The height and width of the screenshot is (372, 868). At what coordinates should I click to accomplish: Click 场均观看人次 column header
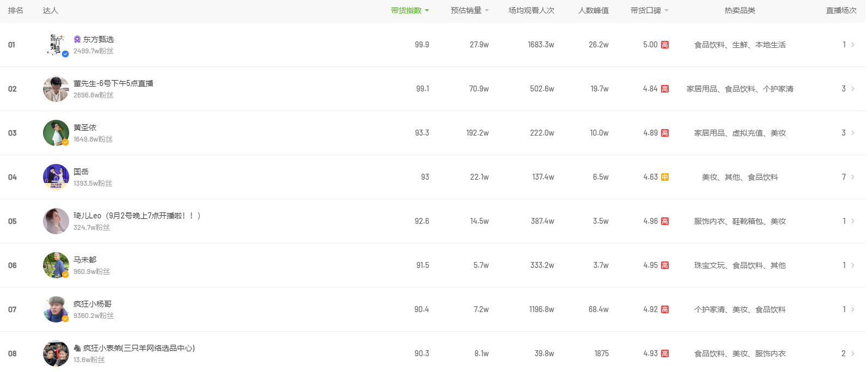(x=531, y=10)
